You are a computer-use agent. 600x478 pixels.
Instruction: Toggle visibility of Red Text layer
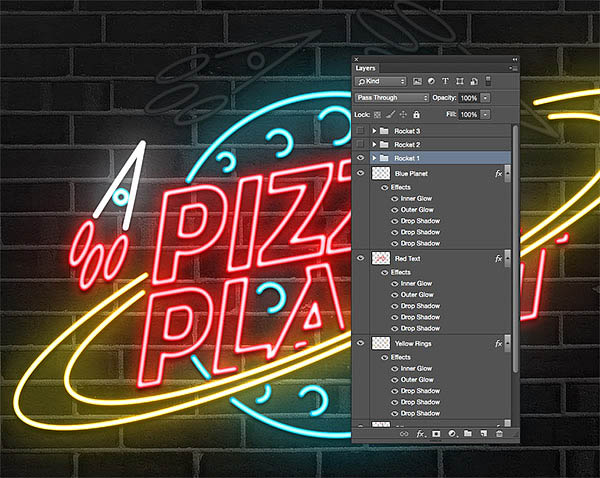point(361,258)
